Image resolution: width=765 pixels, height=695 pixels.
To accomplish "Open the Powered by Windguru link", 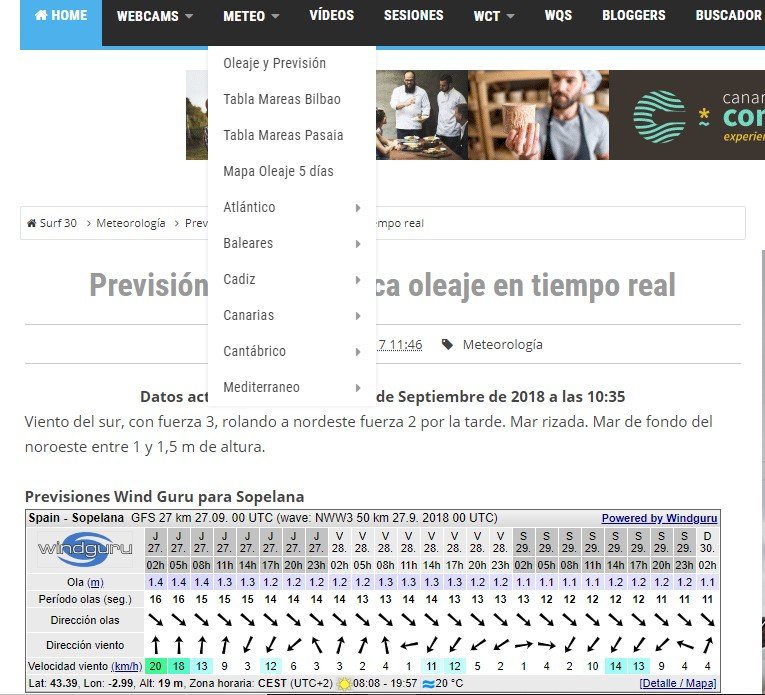I will point(659,518).
